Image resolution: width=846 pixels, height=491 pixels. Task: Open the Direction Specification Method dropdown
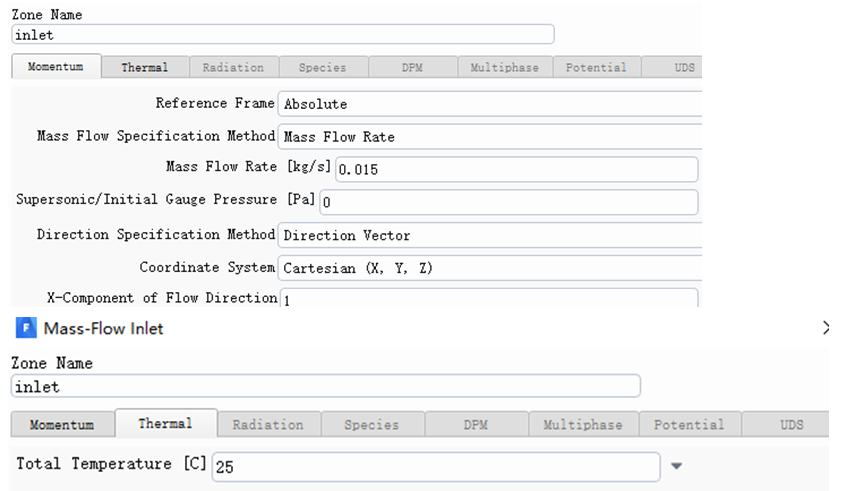[490, 235]
